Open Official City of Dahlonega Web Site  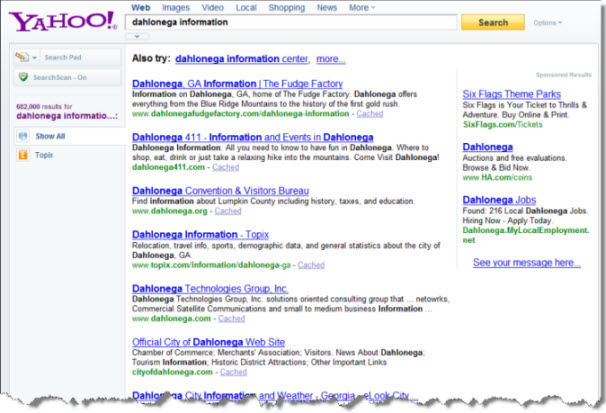(208, 342)
